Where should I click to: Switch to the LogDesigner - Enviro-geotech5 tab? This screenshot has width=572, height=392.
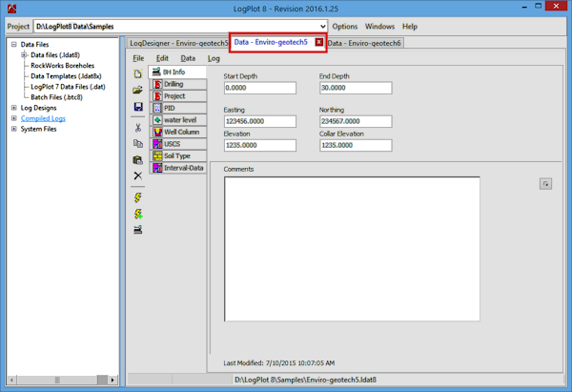click(178, 43)
